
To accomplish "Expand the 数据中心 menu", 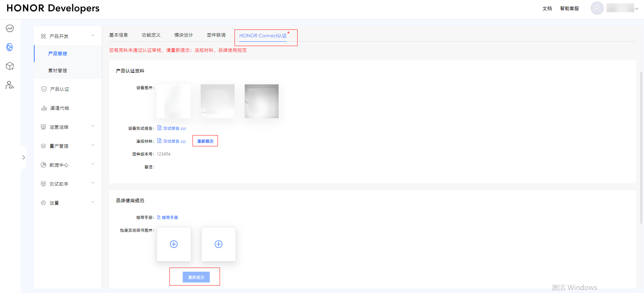I will click(x=93, y=165).
